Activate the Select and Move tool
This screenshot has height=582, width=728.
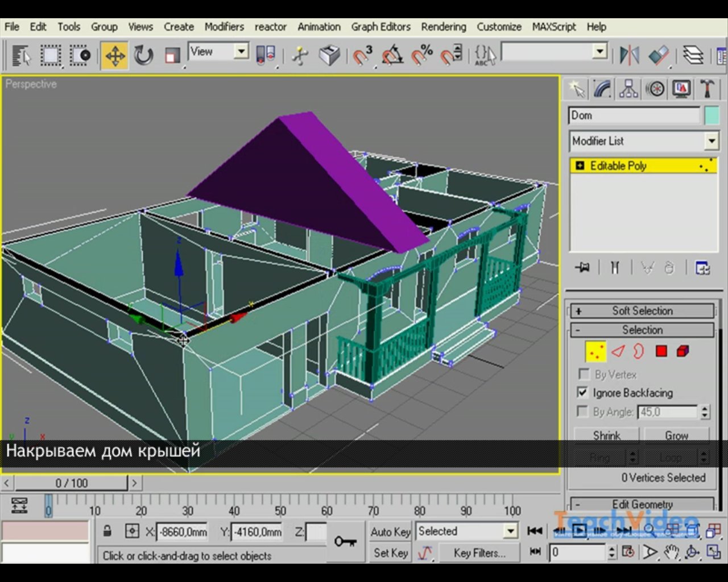(x=115, y=56)
